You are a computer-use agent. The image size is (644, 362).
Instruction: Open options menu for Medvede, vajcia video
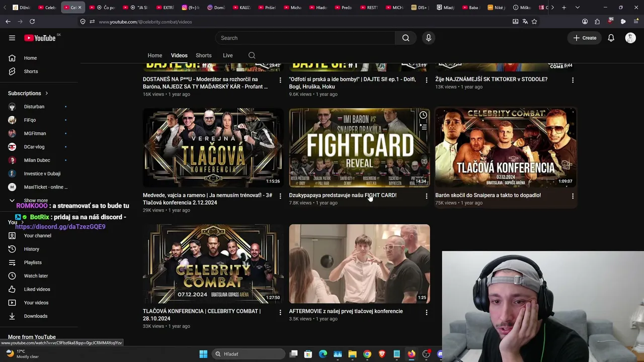(x=280, y=196)
